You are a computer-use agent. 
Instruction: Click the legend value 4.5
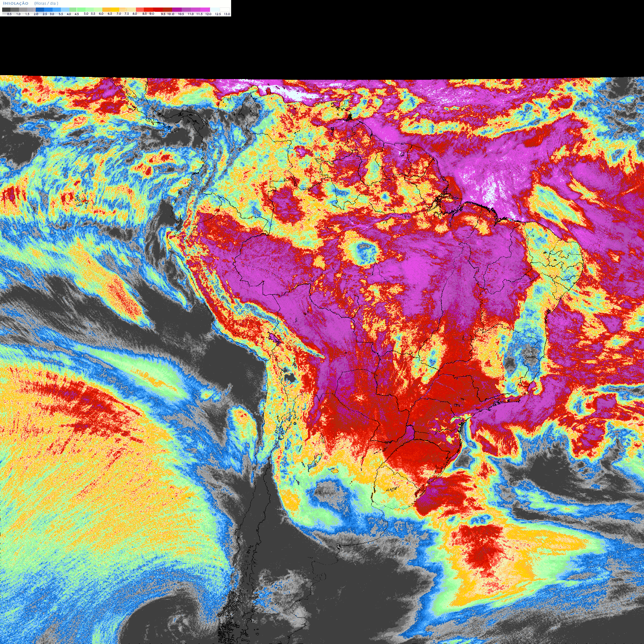(x=77, y=14)
